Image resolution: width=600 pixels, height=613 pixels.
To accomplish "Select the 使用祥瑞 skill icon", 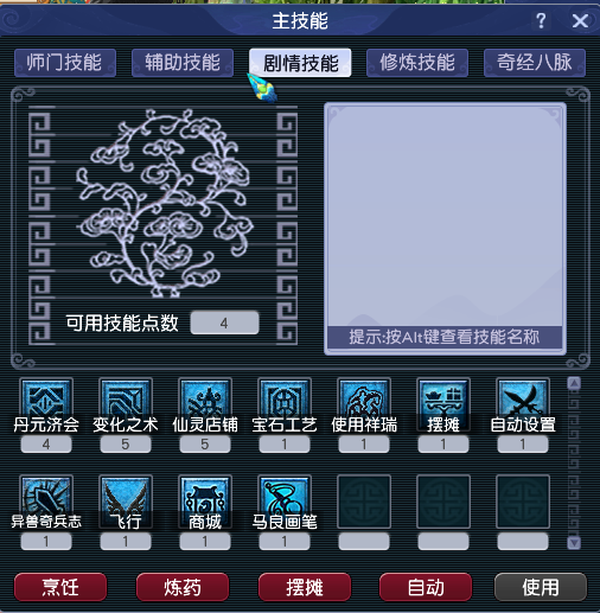I will (364, 402).
